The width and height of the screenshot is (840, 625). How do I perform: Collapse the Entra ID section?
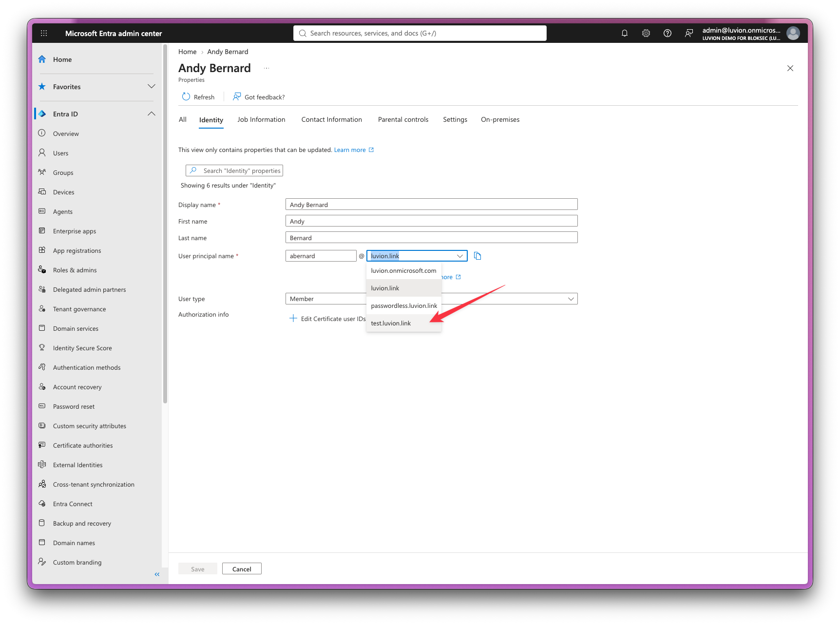152,114
